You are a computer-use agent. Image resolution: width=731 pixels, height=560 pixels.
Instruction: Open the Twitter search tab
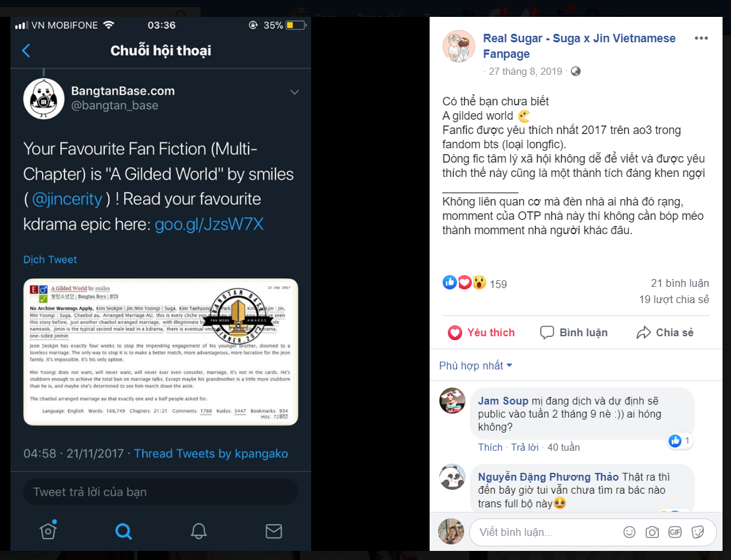124,531
